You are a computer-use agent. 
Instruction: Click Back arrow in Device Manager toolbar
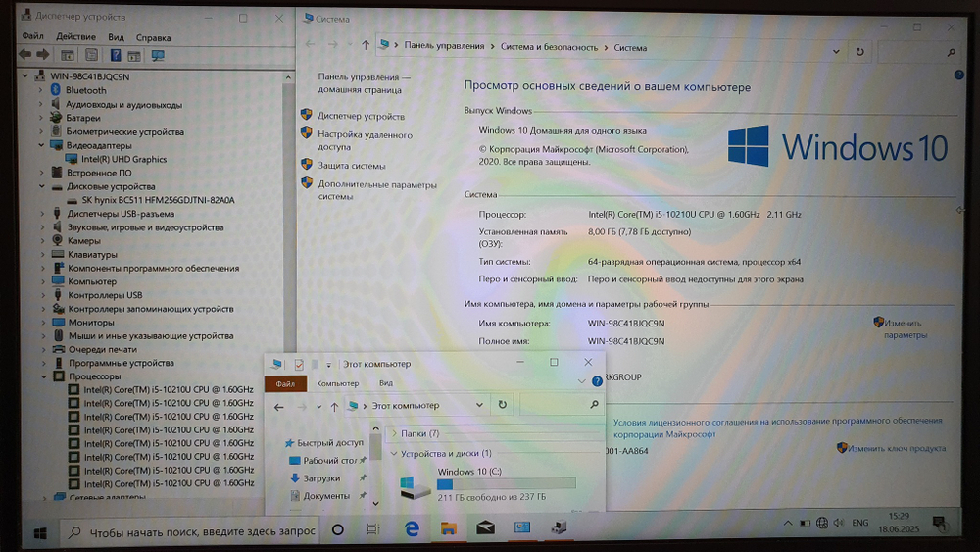click(x=25, y=55)
